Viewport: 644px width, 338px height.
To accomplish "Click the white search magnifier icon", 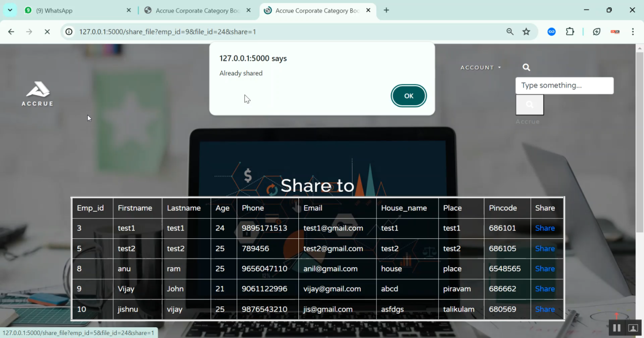I will [x=526, y=67].
